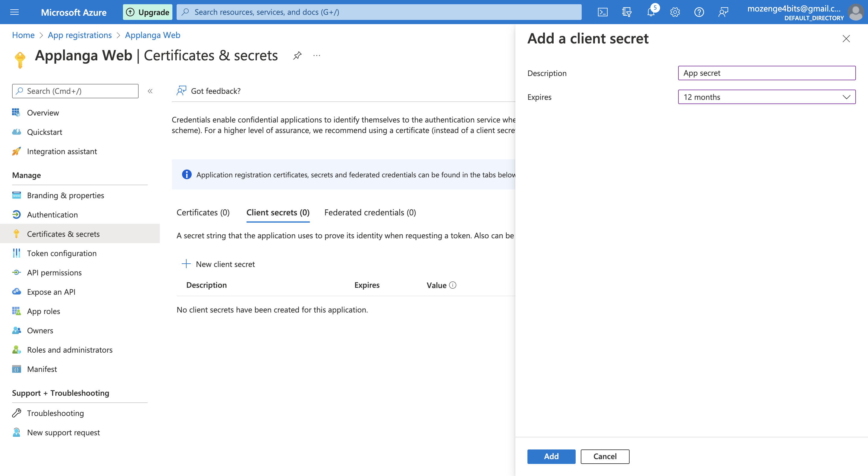868x476 pixels.
Task: Close the Add a client secret panel
Action: (846, 39)
